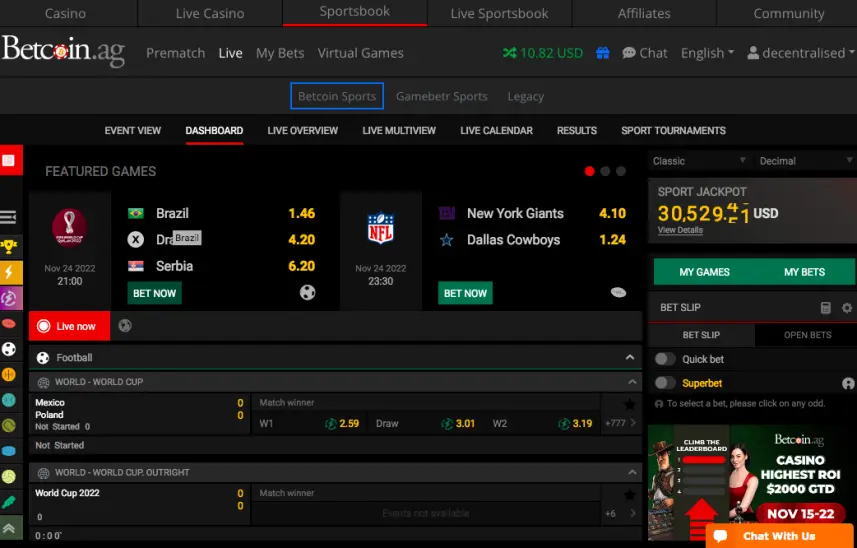The height and width of the screenshot is (548, 857).
Task: Go to Event View tab
Action: pyautogui.click(x=133, y=131)
